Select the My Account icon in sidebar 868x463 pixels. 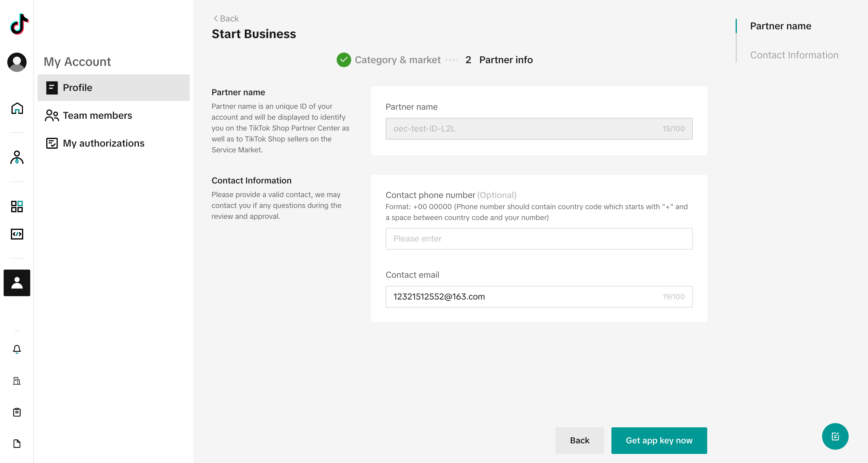pos(17,283)
